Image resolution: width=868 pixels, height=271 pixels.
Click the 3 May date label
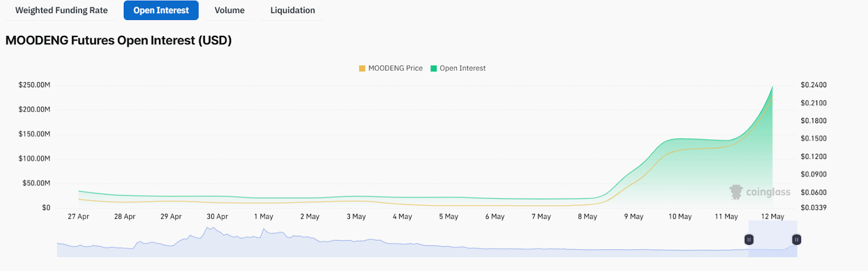pos(356,216)
